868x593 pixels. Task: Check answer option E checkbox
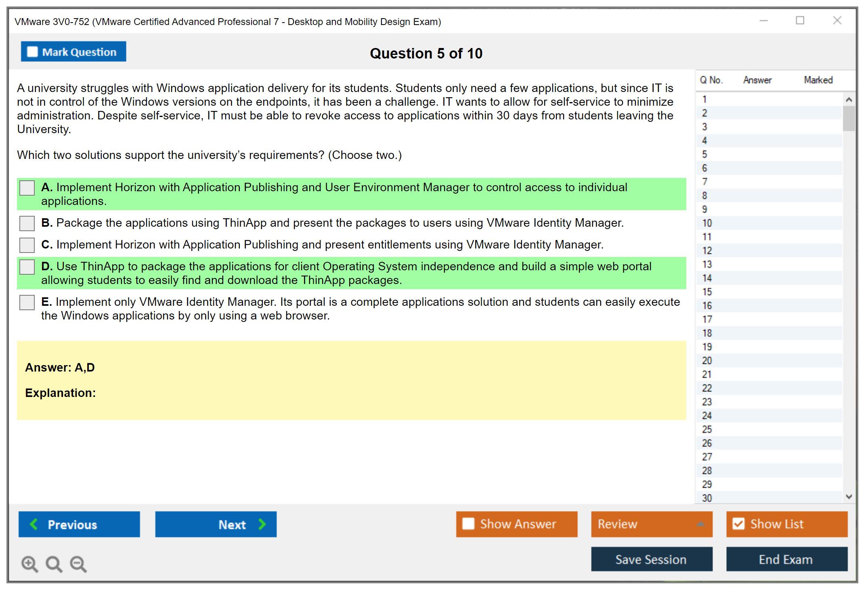tap(27, 303)
